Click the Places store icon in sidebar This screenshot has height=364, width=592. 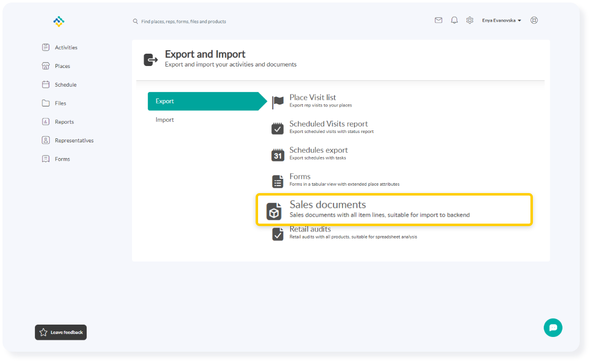46,66
